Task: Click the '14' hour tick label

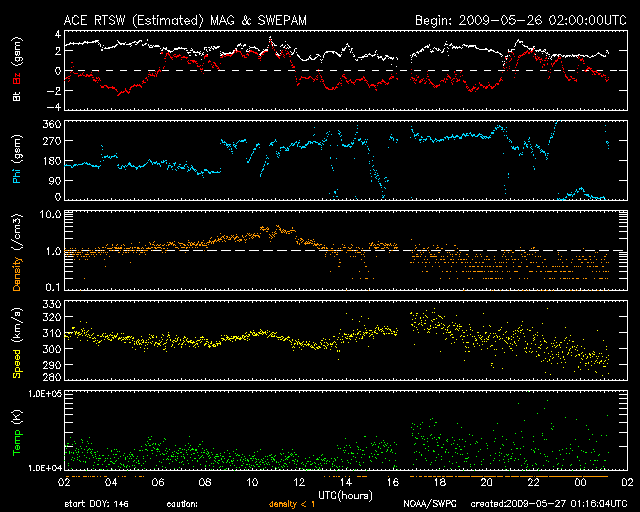Action: click(346, 483)
